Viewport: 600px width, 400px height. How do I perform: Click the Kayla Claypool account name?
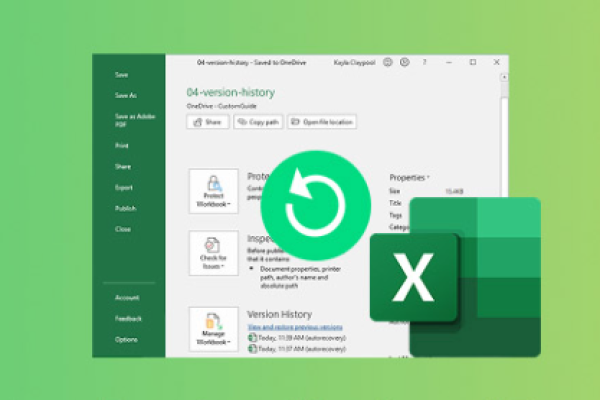[354, 62]
